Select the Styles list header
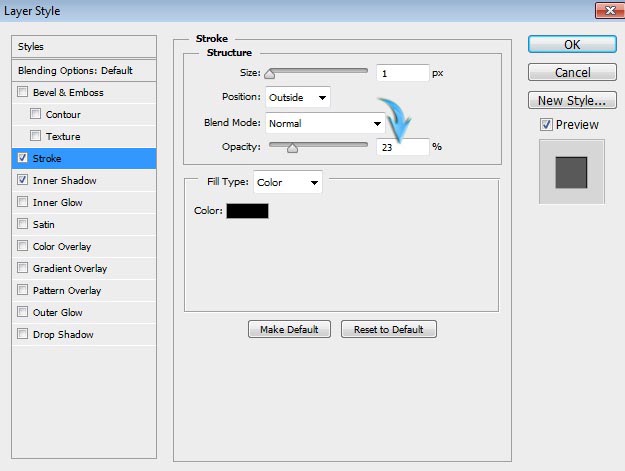625x471 pixels. point(84,47)
